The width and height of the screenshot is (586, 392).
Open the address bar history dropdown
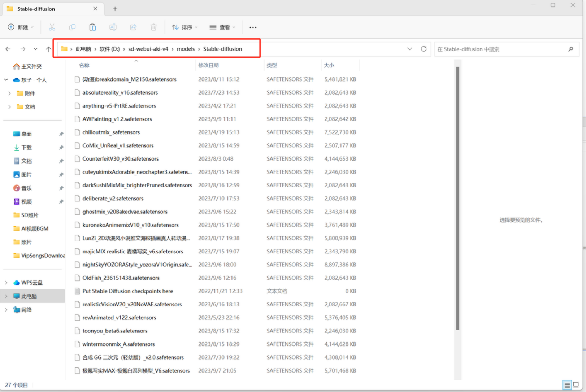pyautogui.click(x=409, y=49)
